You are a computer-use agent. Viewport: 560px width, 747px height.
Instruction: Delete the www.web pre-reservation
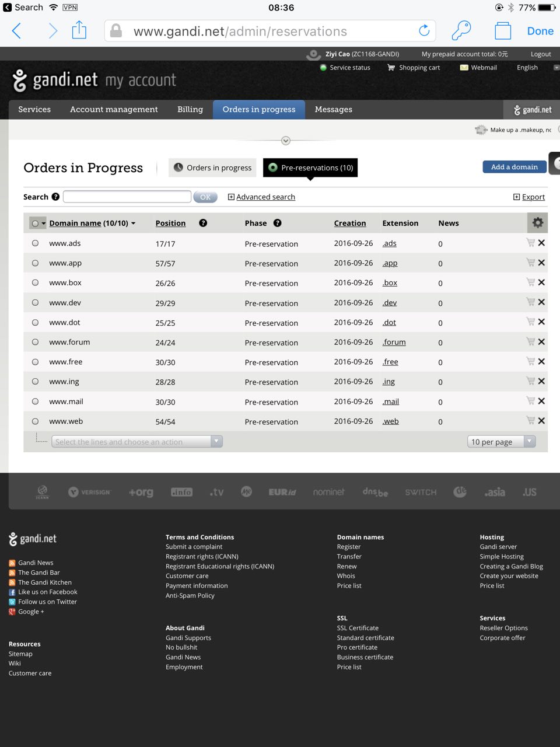(541, 421)
